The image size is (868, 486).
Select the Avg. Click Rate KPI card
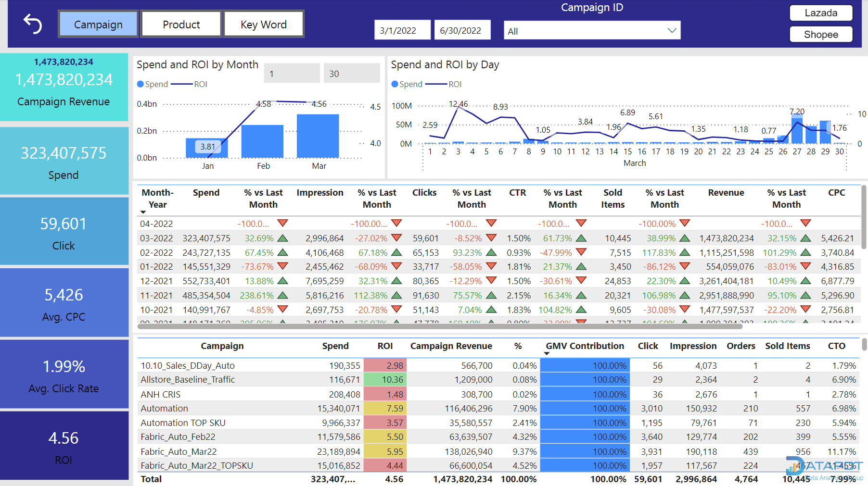click(x=64, y=374)
